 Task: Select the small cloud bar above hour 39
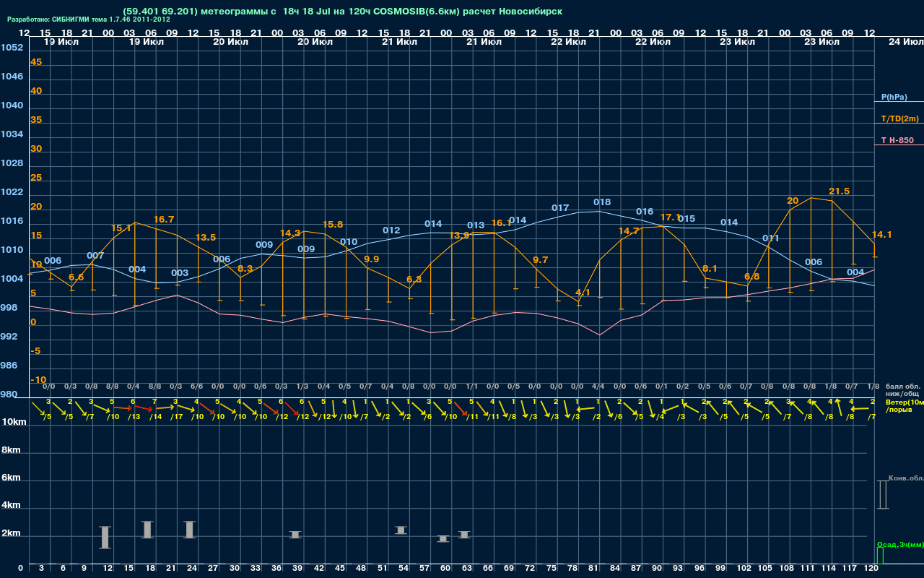click(x=295, y=535)
